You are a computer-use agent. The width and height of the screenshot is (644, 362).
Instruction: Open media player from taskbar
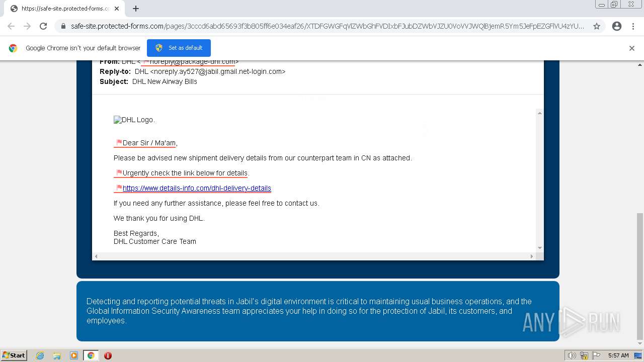(74, 355)
